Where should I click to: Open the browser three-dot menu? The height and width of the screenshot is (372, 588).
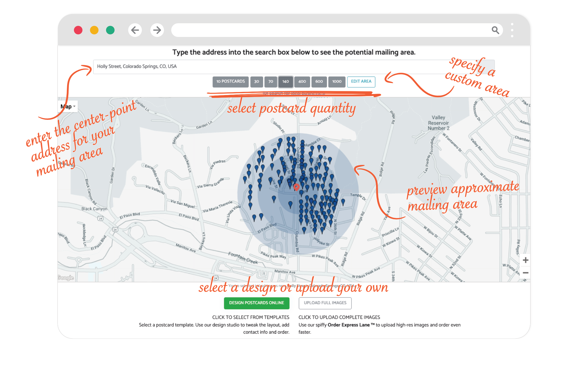click(x=512, y=30)
